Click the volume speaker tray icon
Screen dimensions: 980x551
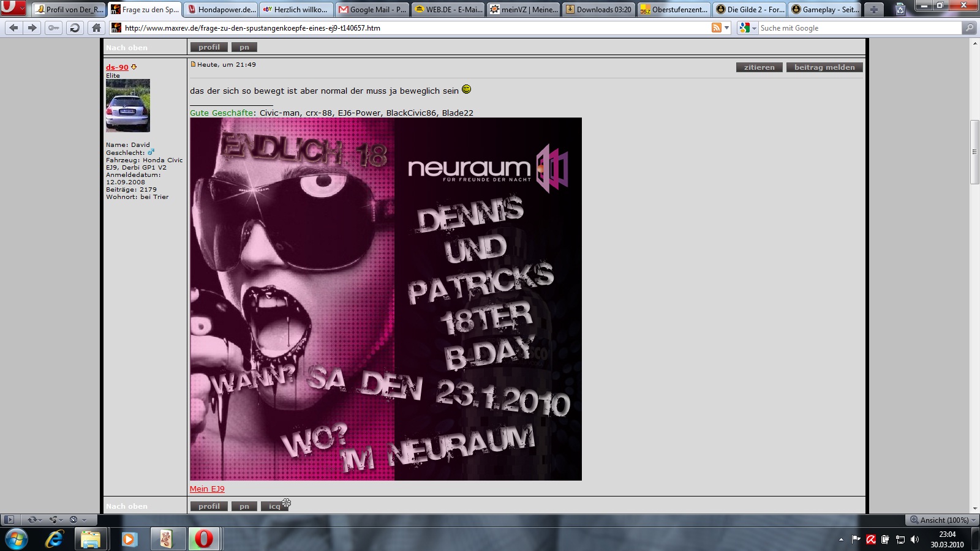coord(914,539)
